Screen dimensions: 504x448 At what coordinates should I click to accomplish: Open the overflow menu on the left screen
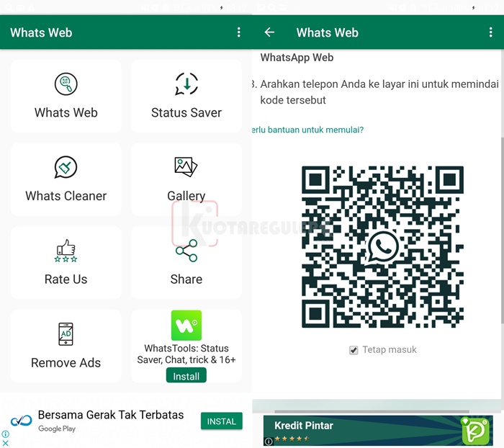click(238, 32)
